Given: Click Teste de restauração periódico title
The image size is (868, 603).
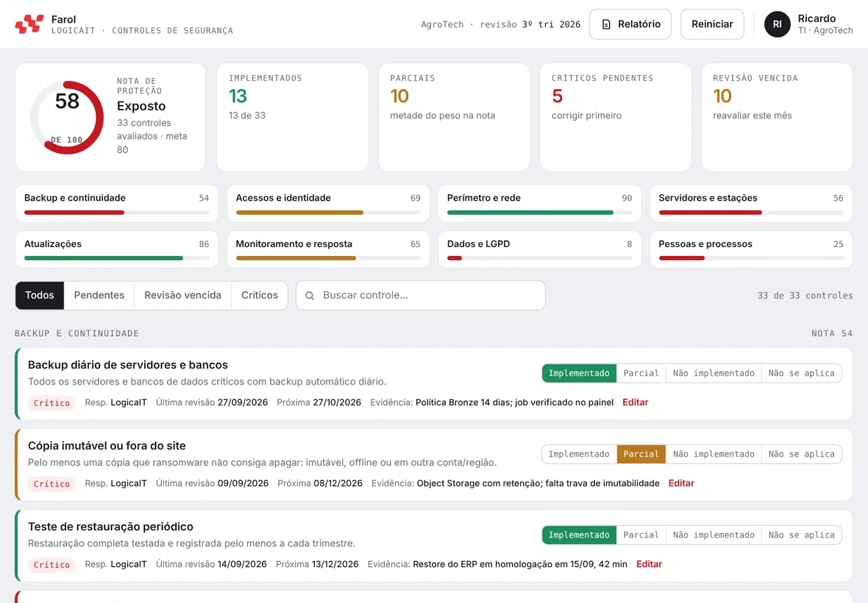Looking at the screenshot, I should pos(111,527).
